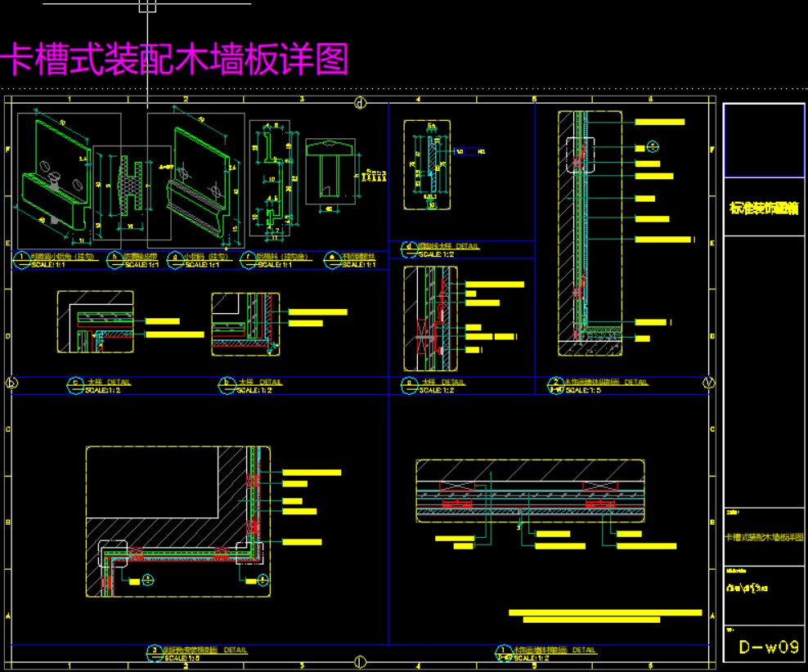Select the circular marker on the bottom border
This screenshot has height=672, width=808.
click(359, 661)
